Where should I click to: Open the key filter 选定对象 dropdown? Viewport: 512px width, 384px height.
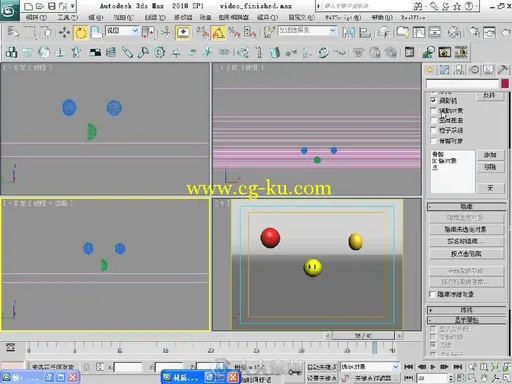point(369,367)
